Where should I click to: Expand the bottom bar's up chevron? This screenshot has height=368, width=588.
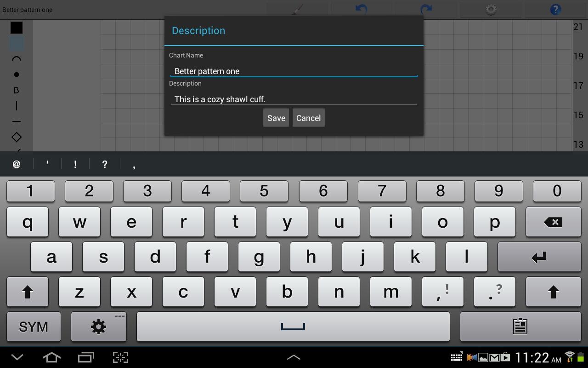[294, 357]
